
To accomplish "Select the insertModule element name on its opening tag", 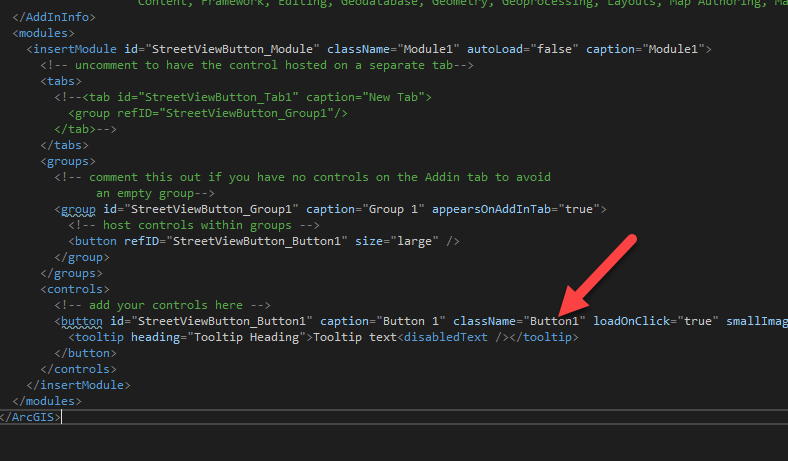I will point(75,49).
